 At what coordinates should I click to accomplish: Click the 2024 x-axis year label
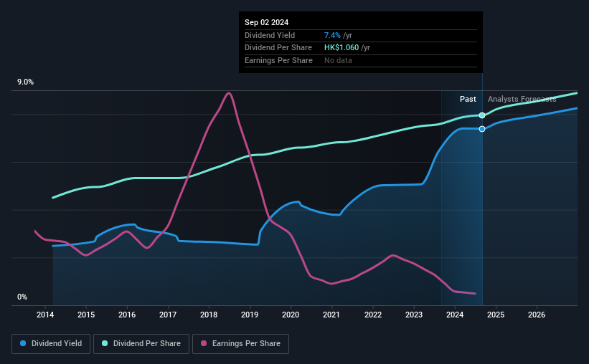click(455, 315)
